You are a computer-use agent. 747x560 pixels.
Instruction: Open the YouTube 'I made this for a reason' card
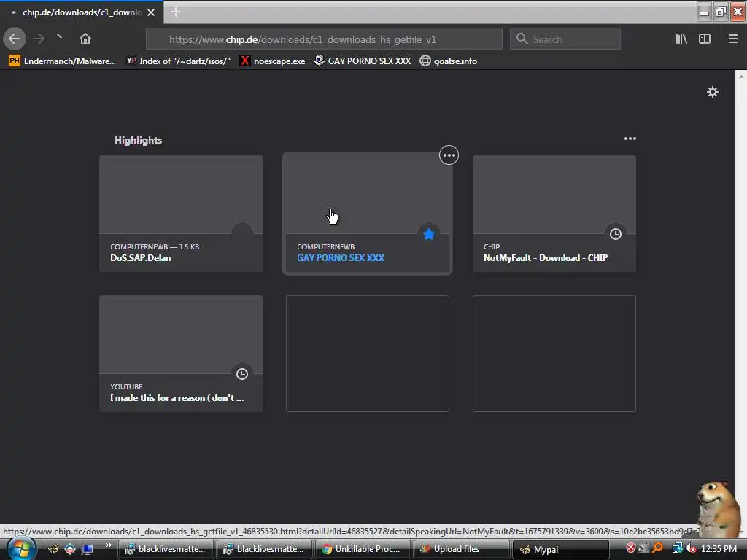click(181, 354)
